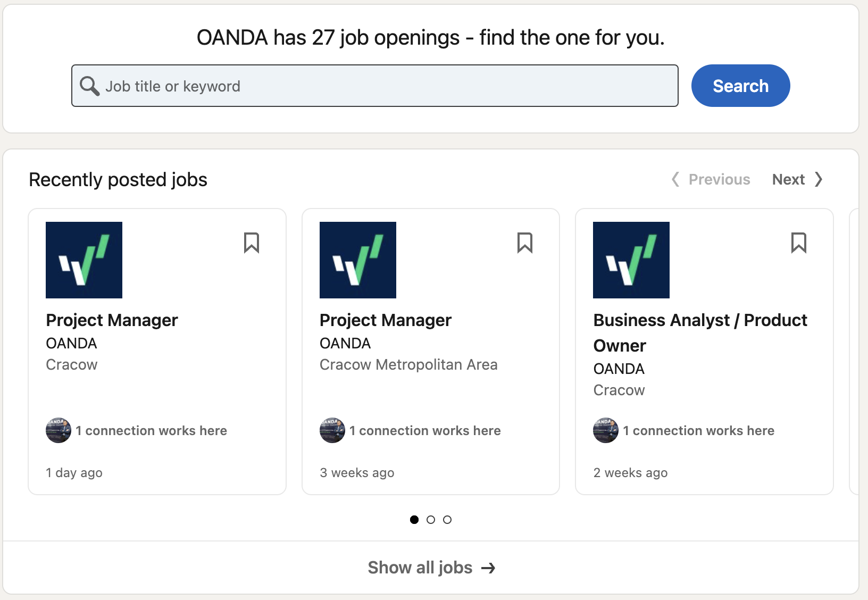Click the blue Search button
Viewport: 868px width, 600px height.
click(740, 86)
